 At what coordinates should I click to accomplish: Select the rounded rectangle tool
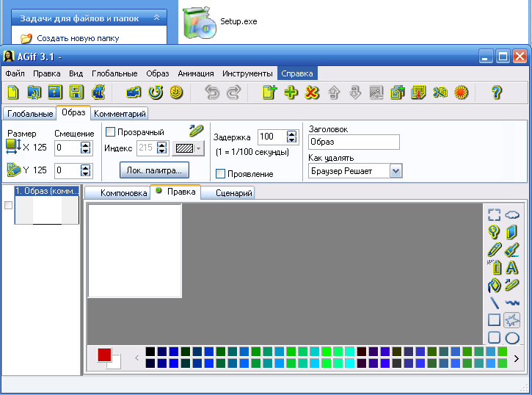(494, 338)
